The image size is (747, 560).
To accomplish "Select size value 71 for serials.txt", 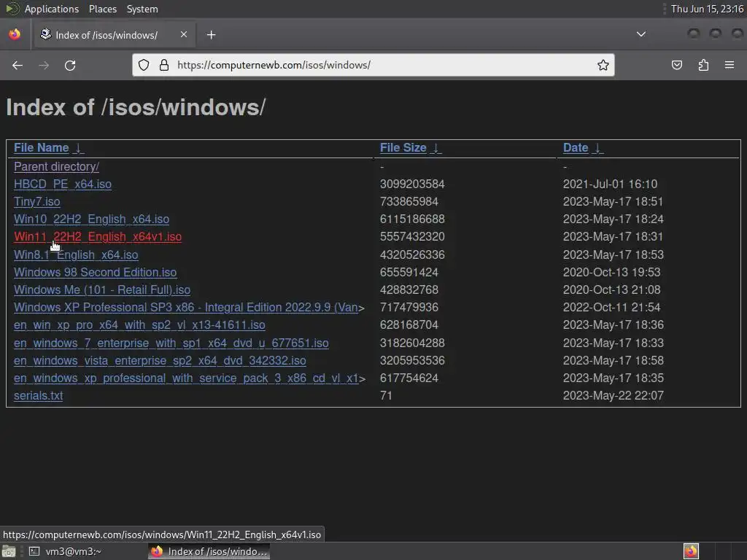I will pos(386,396).
